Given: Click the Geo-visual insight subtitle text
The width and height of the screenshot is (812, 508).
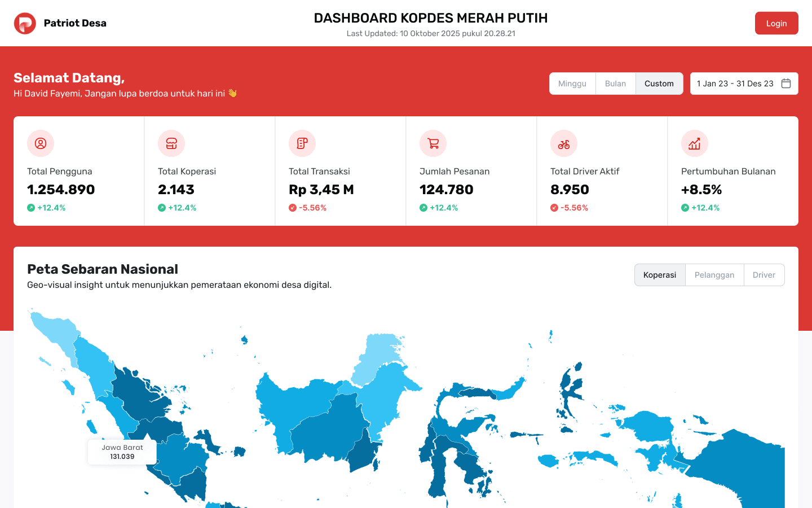Looking at the screenshot, I should (179, 285).
